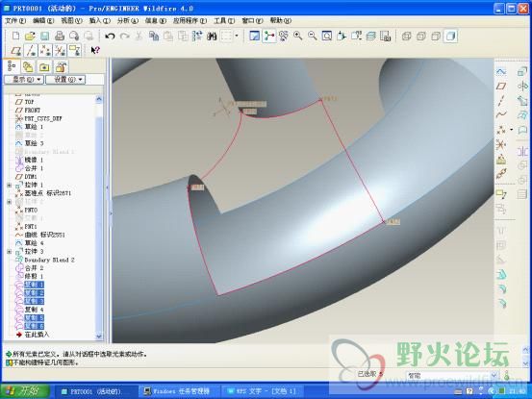
Task: Open the 视图 menu
Action: [x=71, y=21]
